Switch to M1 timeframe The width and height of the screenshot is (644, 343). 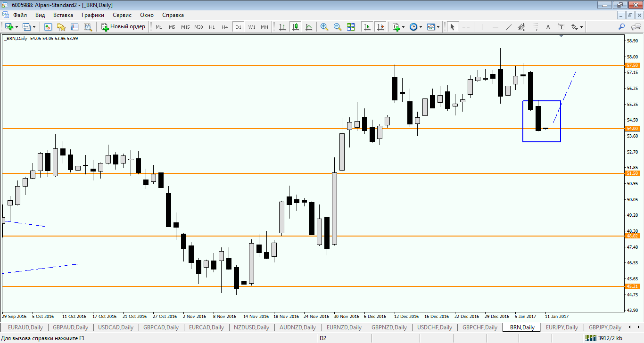[x=159, y=27]
